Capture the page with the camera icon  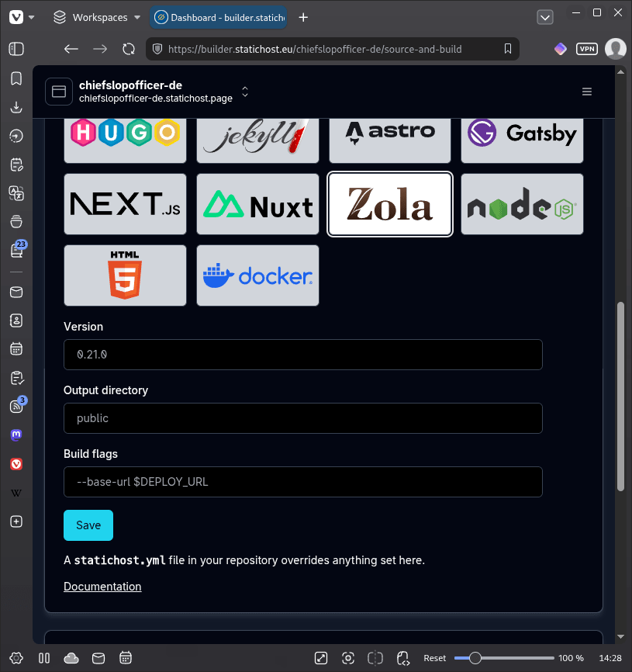[x=348, y=658]
